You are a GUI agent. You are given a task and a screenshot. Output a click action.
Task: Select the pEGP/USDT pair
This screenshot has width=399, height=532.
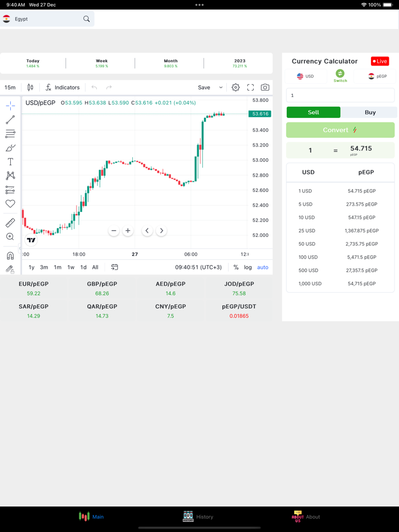(x=239, y=311)
